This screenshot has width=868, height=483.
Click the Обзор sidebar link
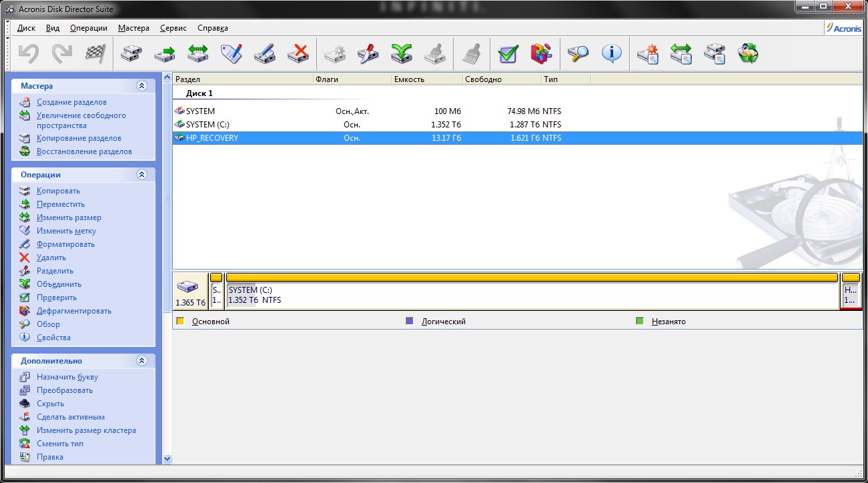pos(48,324)
